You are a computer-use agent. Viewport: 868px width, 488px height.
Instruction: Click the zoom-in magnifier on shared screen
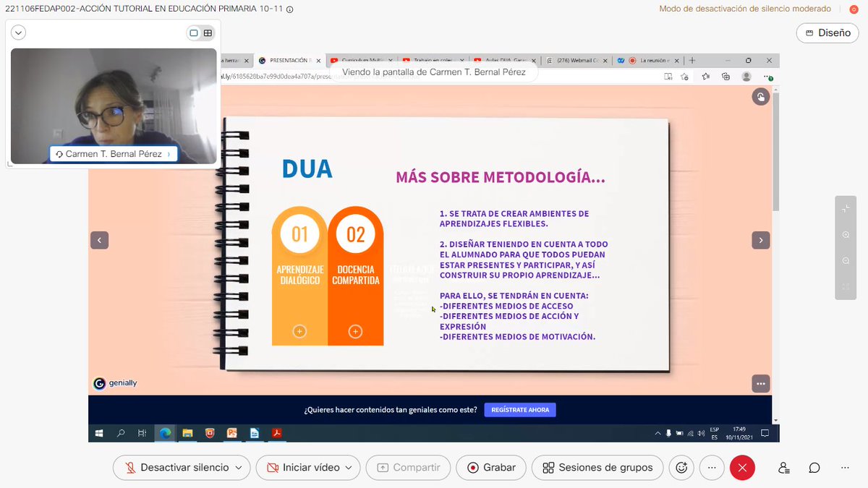point(846,235)
